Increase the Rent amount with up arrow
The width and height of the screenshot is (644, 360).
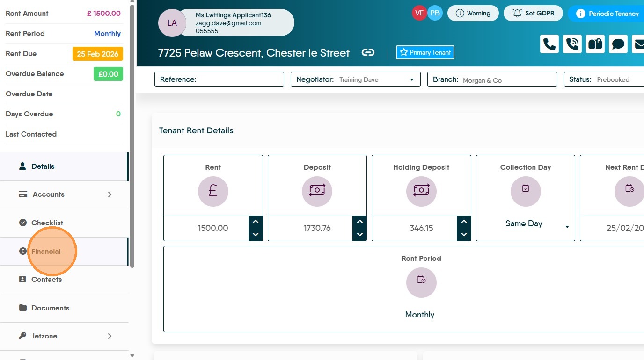click(x=256, y=222)
